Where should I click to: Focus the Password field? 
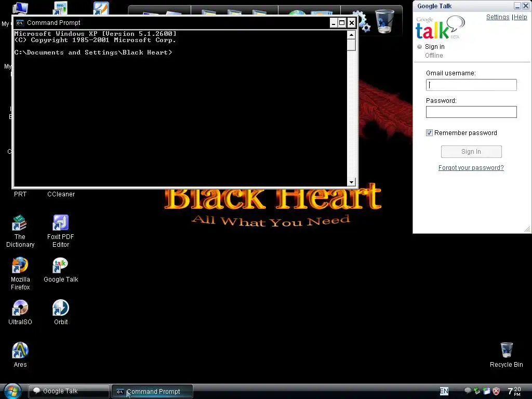471,112
